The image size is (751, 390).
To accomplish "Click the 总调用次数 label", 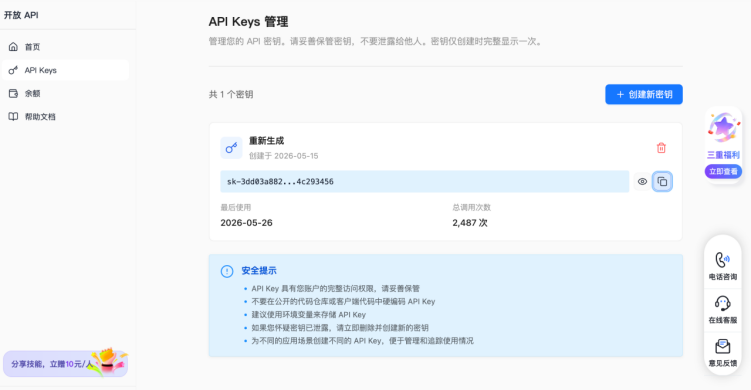I will [472, 207].
